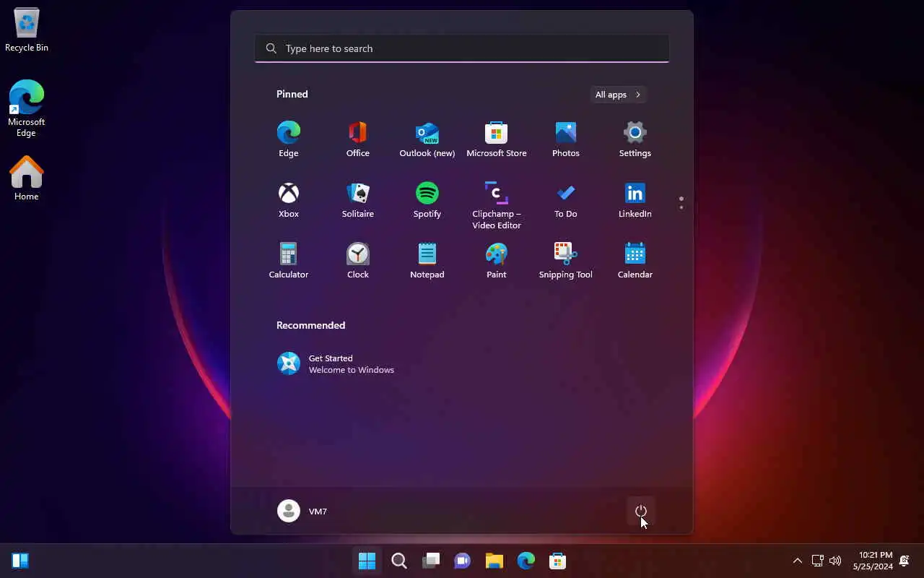Launch the Calendar app
Screen dimensions: 924x578
pos(635,261)
